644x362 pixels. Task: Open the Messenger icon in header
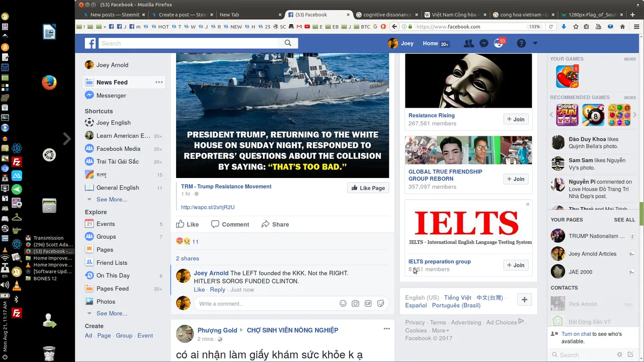(484, 44)
